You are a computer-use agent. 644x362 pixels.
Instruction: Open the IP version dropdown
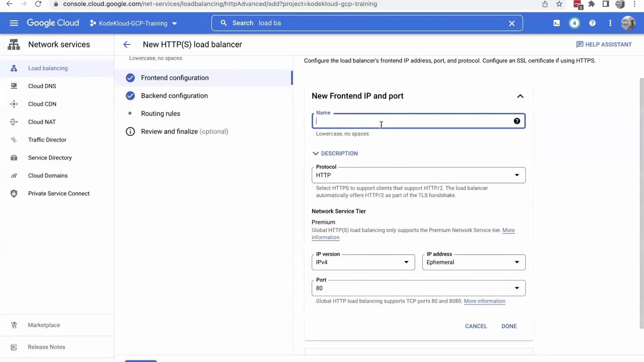363,262
